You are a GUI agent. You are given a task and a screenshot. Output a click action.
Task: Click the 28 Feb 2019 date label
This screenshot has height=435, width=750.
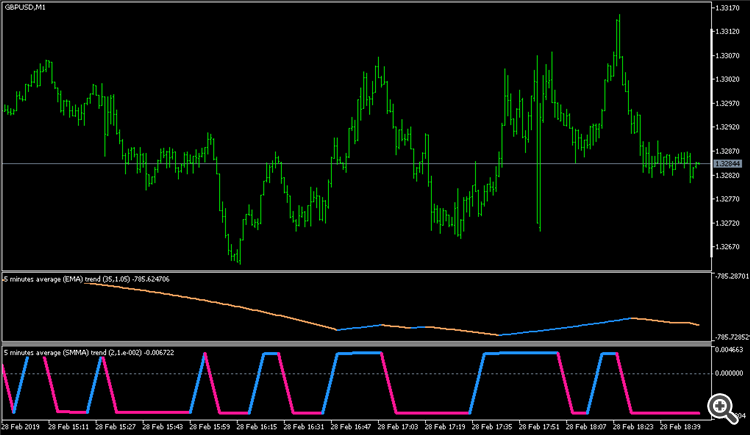[21, 426]
